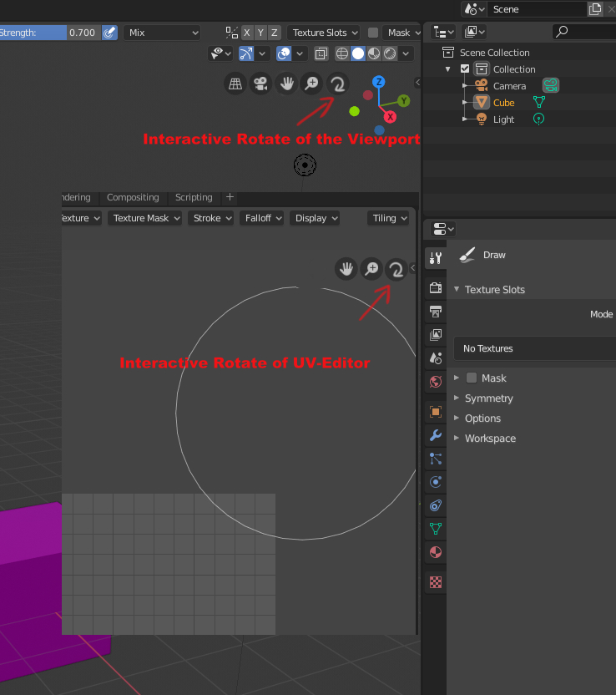Viewport: 616px width, 695px height.
Task: Click the Cube mesh data icon in outliner
Action: click(539, 103)
